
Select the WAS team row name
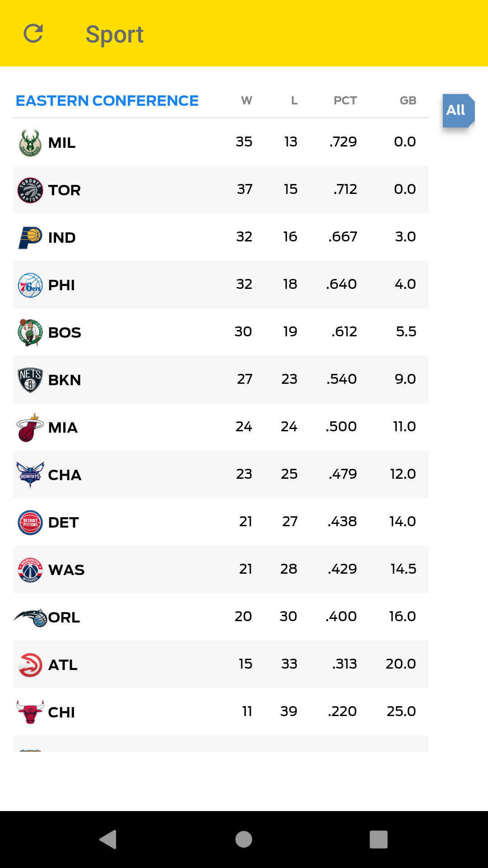[66, 570]
